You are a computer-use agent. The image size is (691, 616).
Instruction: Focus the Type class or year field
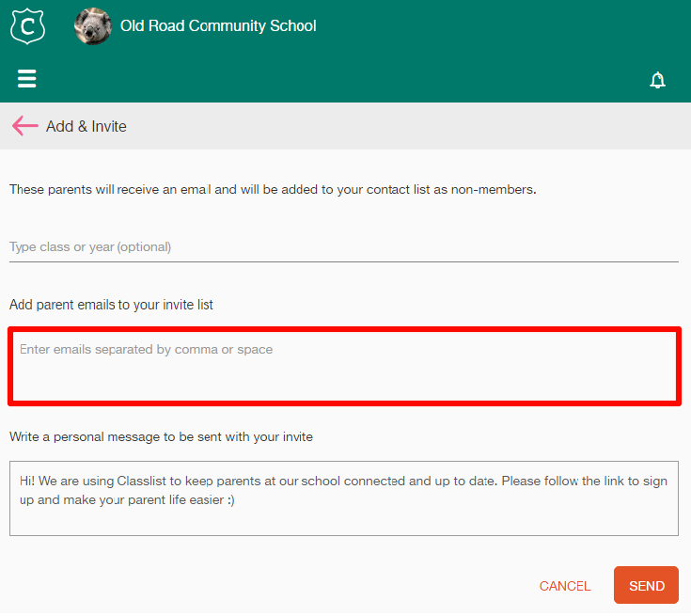click(344, 248)
